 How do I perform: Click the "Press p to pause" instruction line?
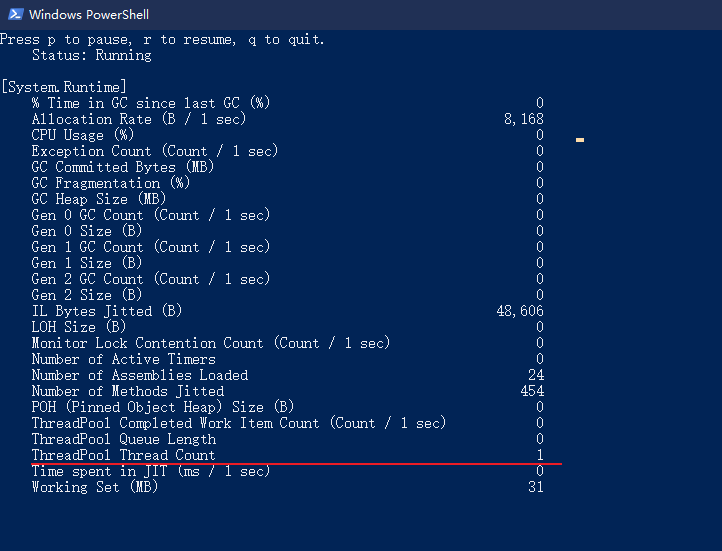162,39
